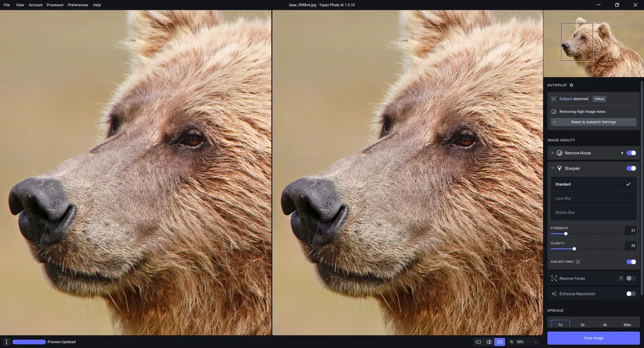This screenshot has height=348, width=644.
Task: Click the Remove Noise filter icon
Action: click(559, 153)
